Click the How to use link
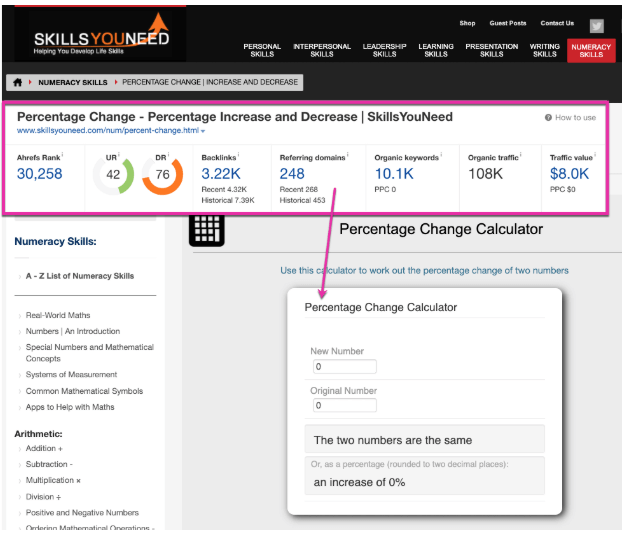Viewport: 628px width, 535px height. point(576,118)
